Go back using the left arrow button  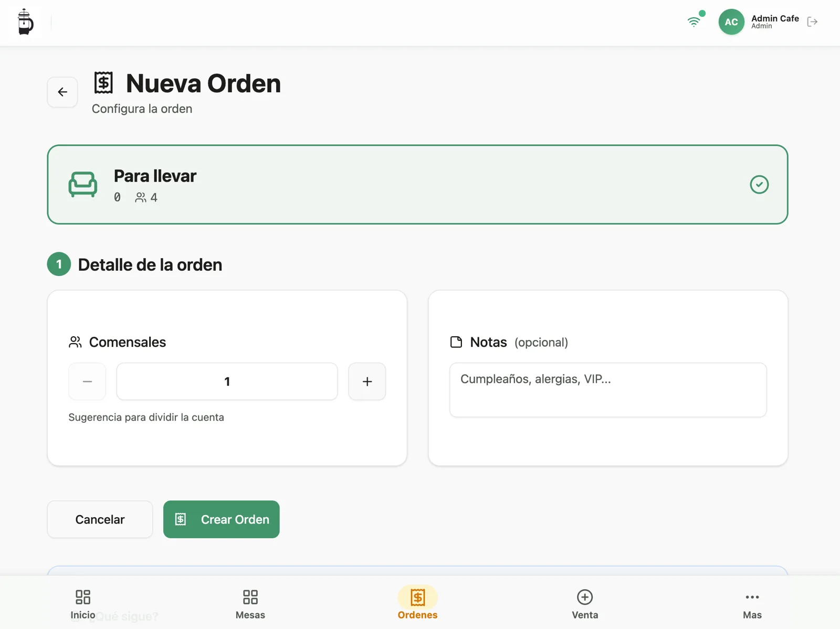click(62, 92)
